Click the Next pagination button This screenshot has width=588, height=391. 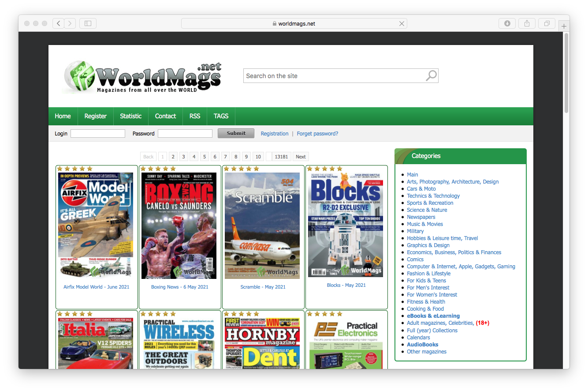click(301, 157)
